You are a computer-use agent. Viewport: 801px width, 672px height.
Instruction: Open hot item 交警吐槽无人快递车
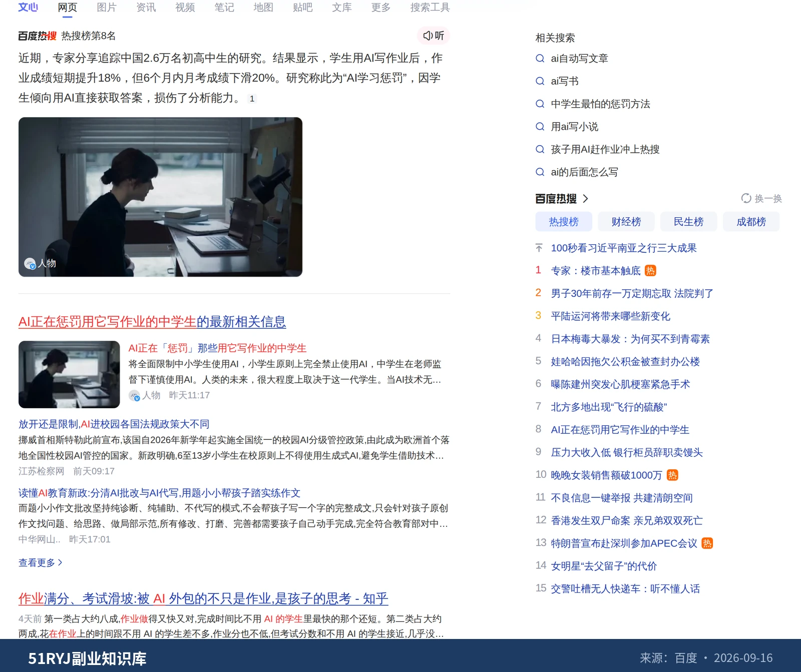click(625, 589)
